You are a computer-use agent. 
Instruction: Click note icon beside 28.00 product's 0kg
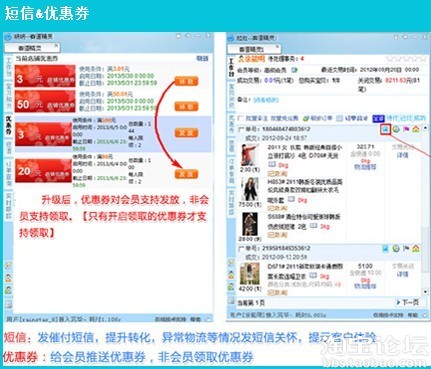click(313, 226)
